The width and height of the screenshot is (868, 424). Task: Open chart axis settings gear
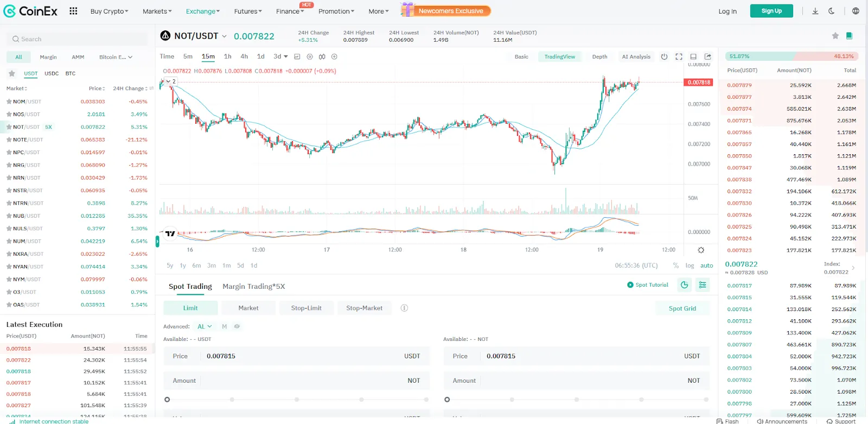coord(701,250)
